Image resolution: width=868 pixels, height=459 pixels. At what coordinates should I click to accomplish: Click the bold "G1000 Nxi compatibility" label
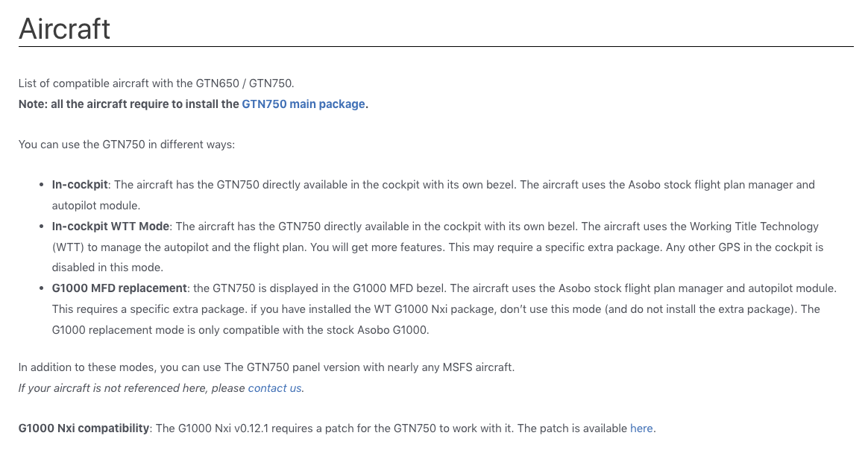coord(84,428)
